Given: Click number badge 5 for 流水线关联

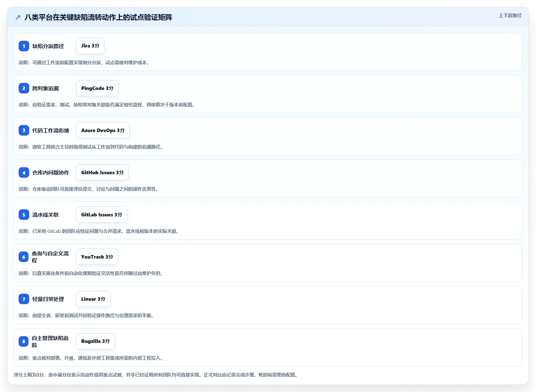Looking at the screenshot, I should pyautogui.click(x=24, y=215).
